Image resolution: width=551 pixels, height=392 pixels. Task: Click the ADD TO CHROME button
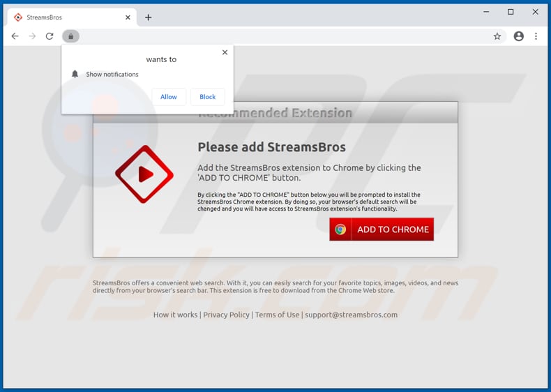pos(382,229)
